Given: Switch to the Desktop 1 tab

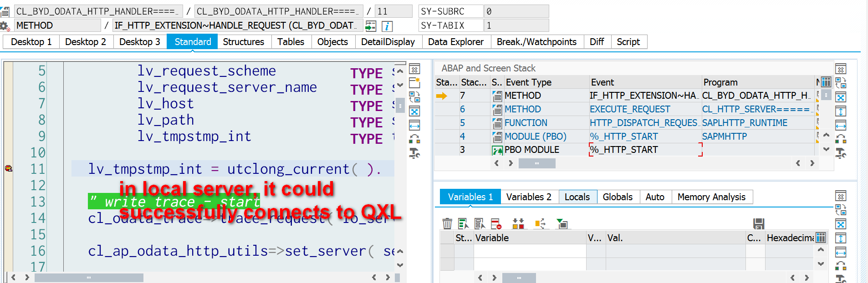Looking at the screenshot, I should (x=31, y=42).
